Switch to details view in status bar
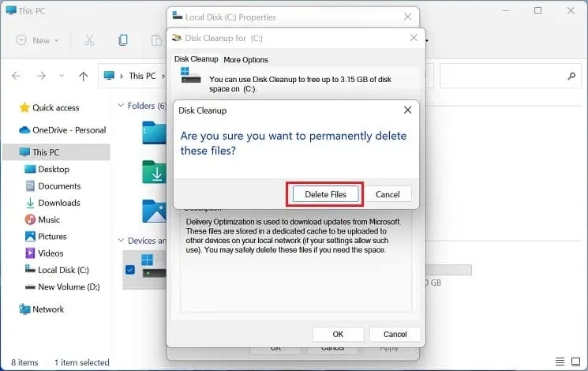Viewport: 588px width, 371px height. (560, 362)
